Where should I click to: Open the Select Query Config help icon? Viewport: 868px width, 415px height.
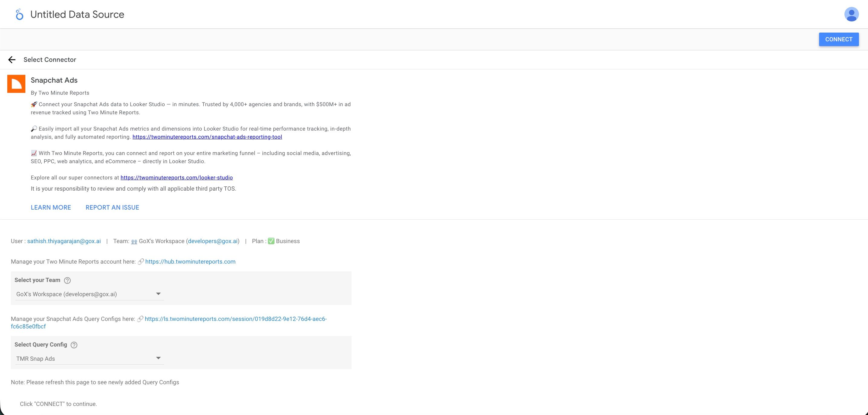pos(74,345)
